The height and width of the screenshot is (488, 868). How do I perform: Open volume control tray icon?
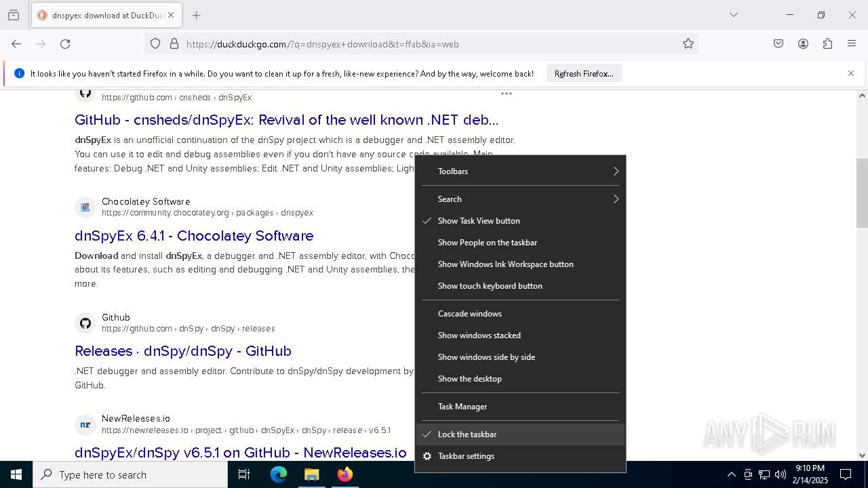click(x=781, y=474)
